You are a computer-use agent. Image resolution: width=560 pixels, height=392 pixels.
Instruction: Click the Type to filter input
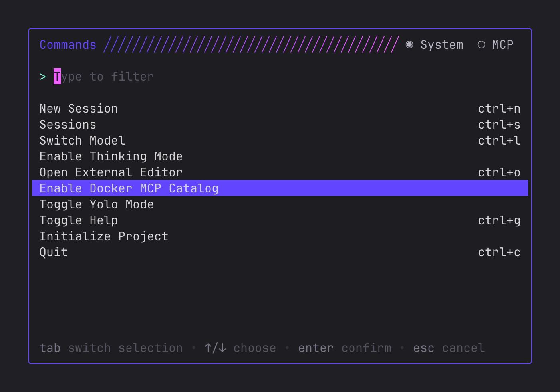click(104, 77)
